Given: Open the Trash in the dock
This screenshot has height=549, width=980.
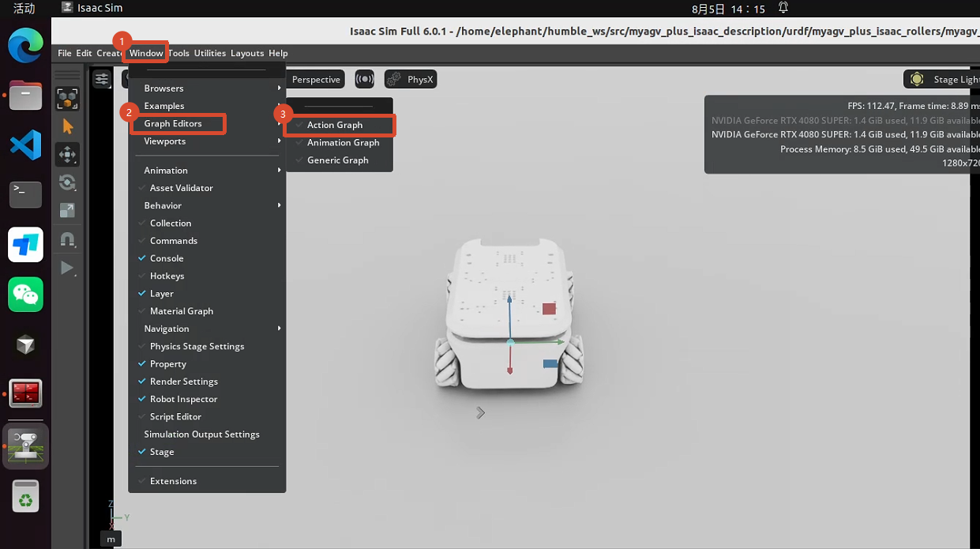Looking at the screenshot, I should (25, 497).
